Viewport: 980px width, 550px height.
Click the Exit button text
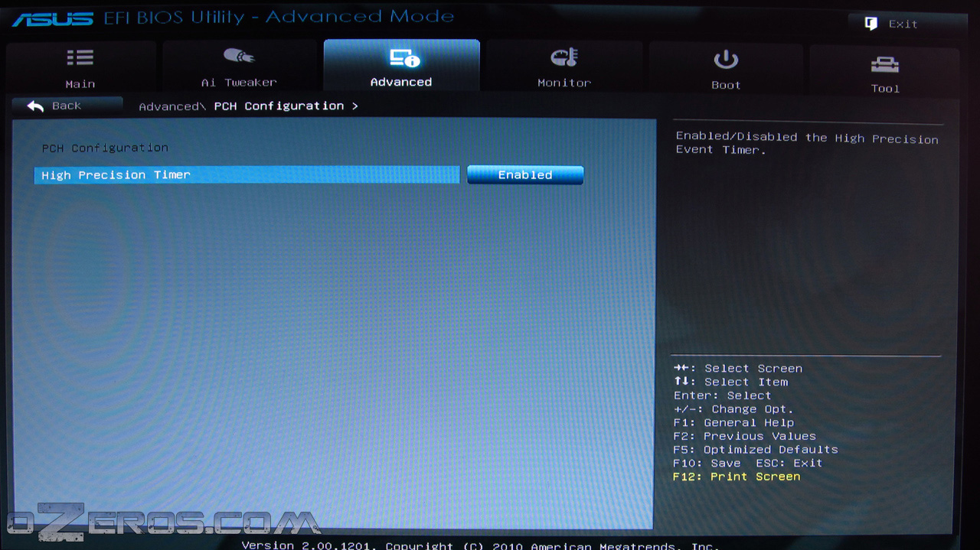coord(903,24)
